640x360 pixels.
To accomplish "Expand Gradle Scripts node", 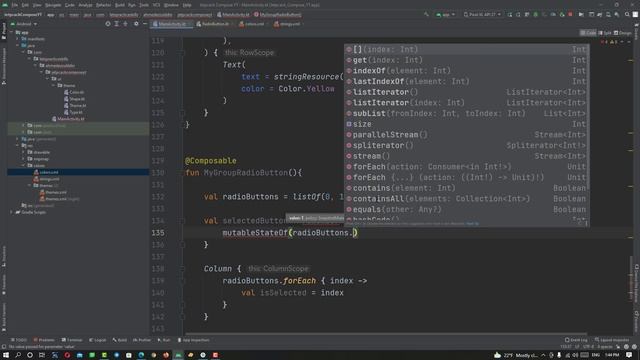I will tap(11, 212).
